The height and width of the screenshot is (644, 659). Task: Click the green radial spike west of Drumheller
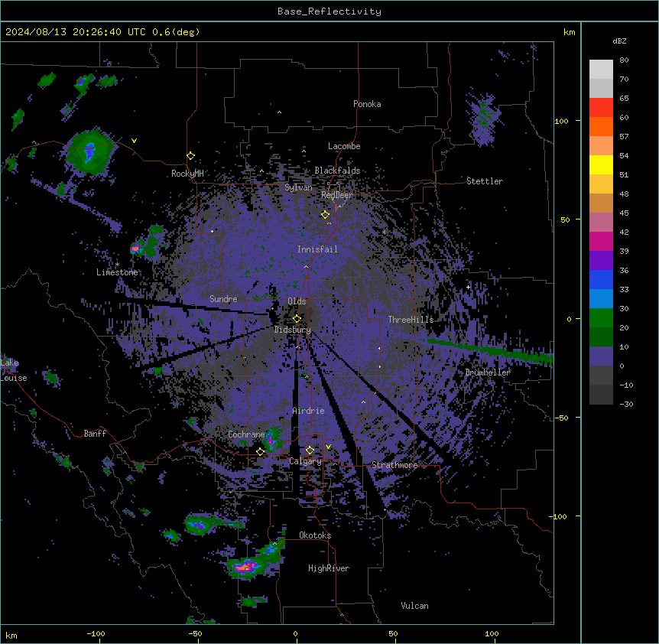click(x=489, y=350)
